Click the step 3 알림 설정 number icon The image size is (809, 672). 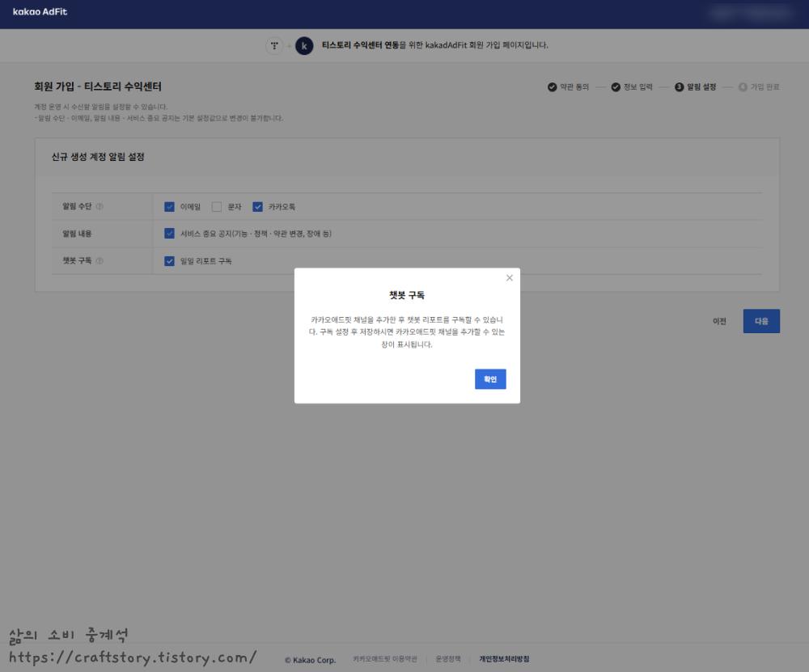(679, 87)
